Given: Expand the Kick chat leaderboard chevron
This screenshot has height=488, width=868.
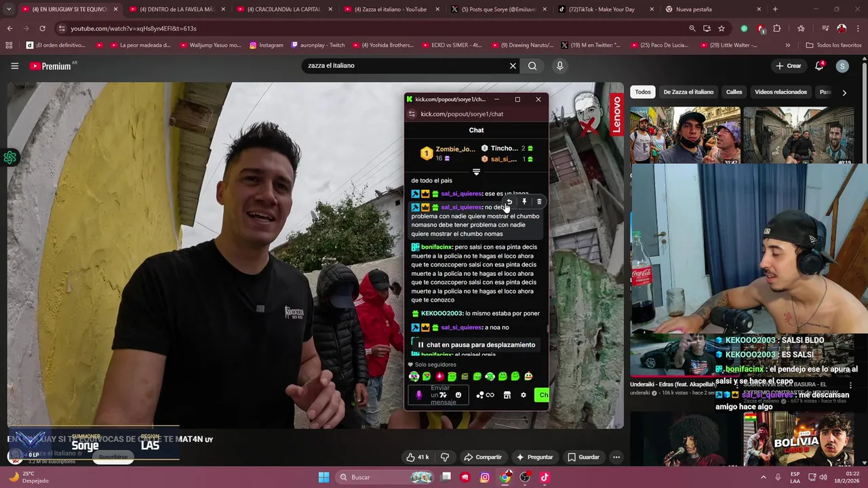Looking at the screenshot, I should pos(476,172).
